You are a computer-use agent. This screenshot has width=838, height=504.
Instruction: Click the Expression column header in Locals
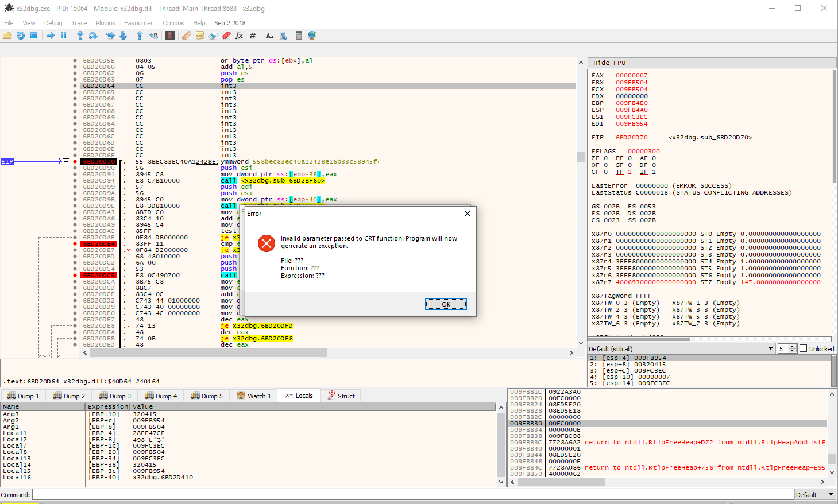(108, 406)
